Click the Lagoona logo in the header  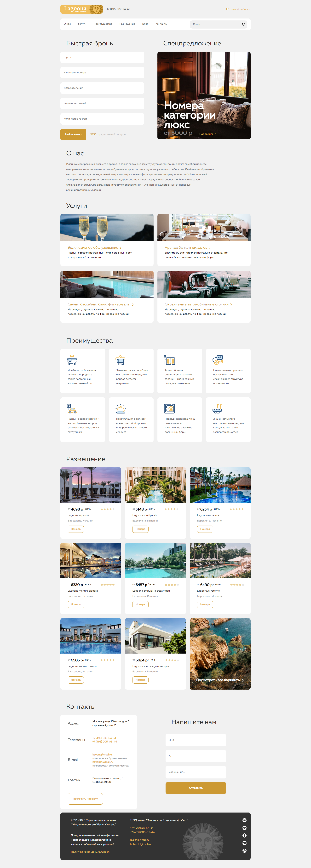coord(81,9)
